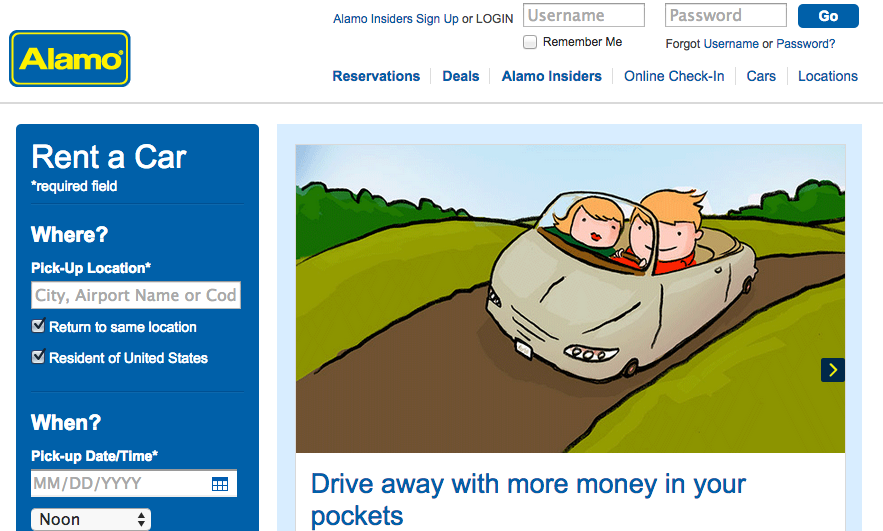Click the LOGIN text beside Sign Up
Viewport: 883px width, 531px height.
(x=494, y=19)
